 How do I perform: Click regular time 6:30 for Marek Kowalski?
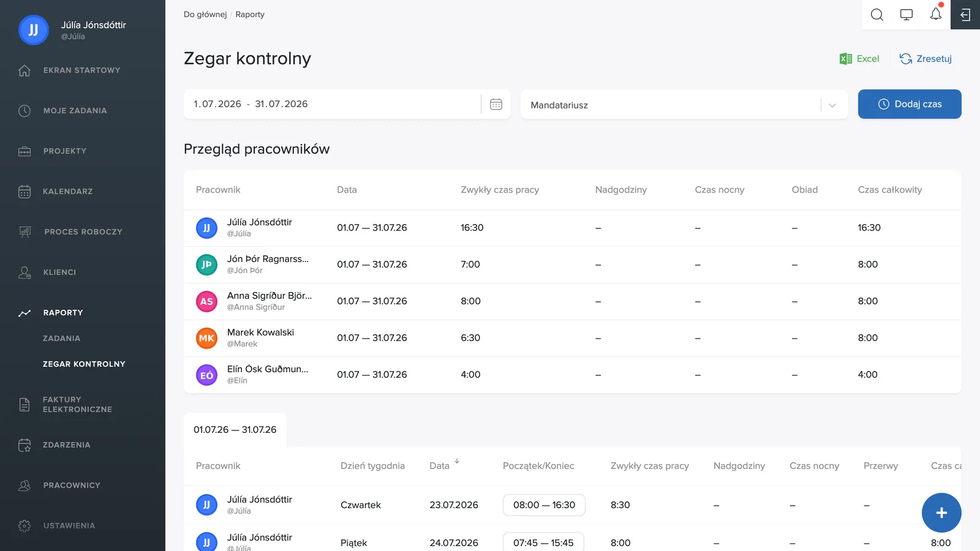[x=470, y=338]
